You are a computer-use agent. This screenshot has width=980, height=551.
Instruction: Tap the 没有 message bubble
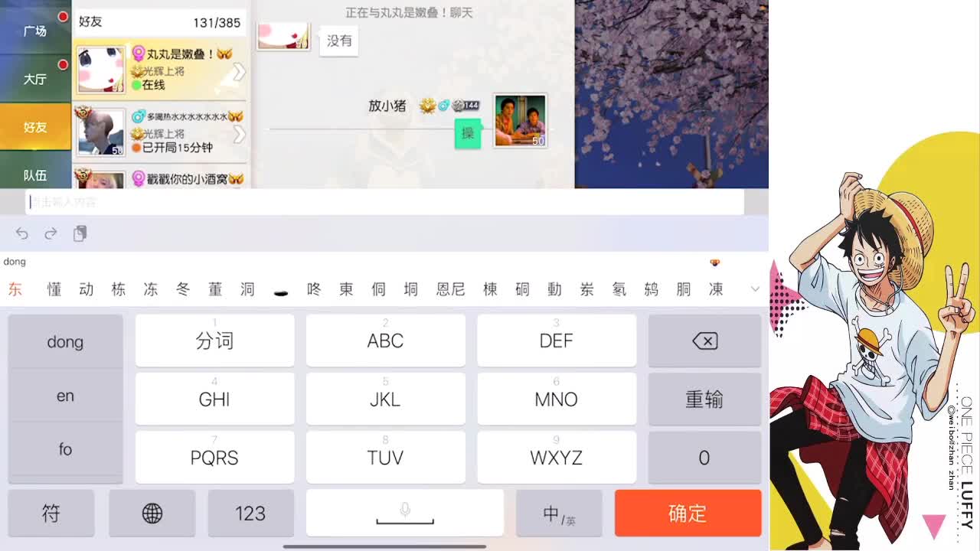click(339, 41)
